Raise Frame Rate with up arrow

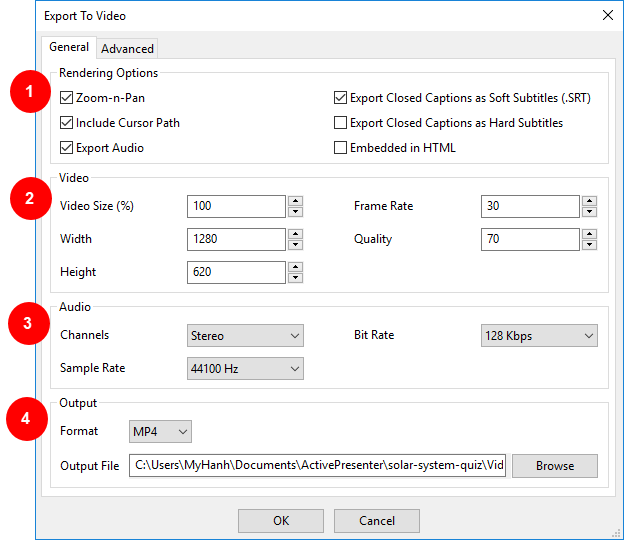click(x=589, y=201)
